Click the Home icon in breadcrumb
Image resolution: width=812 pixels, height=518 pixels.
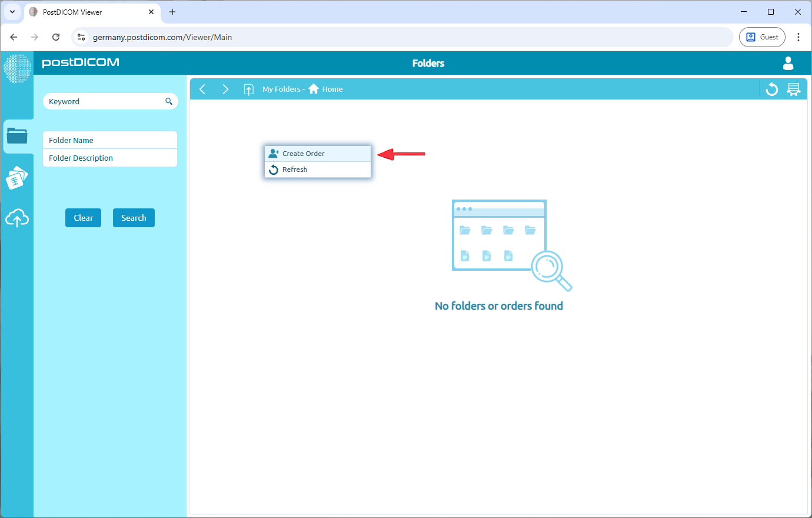click(314, 89)
